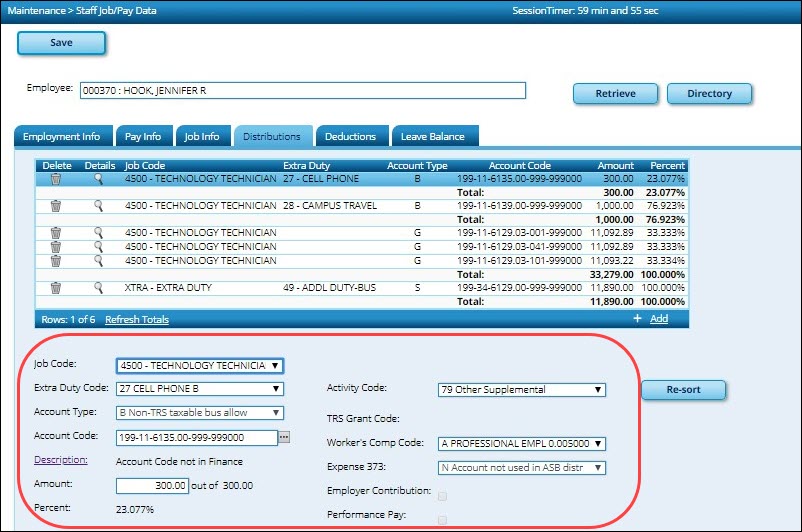Screen dimensions: 802x532
Task: Click the Percent column header
Action: tap(667, 166)
